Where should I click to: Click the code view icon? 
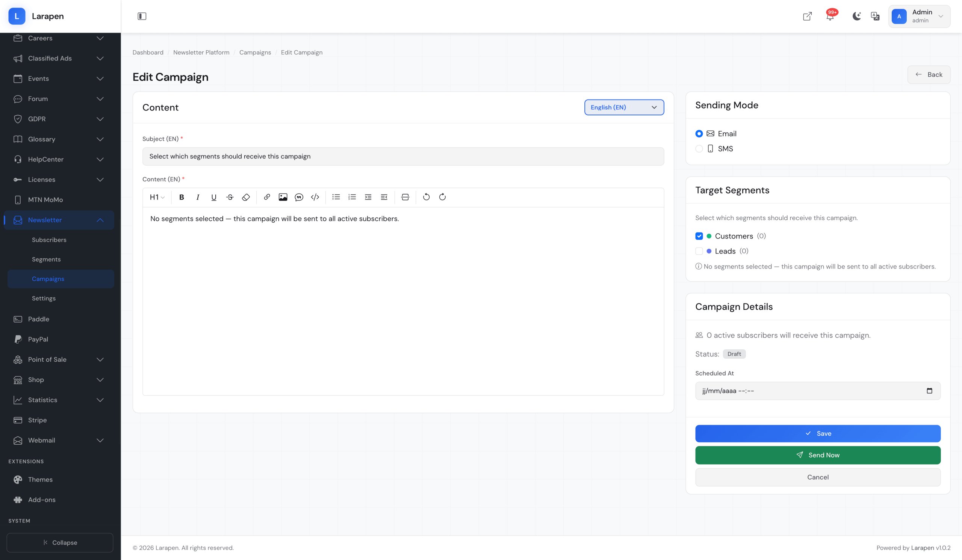(315, 197)
